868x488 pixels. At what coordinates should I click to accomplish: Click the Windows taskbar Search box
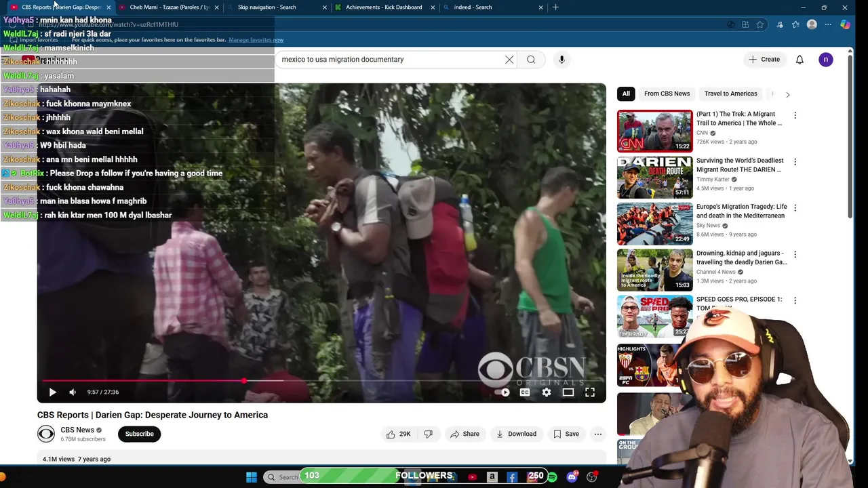(281, 477)
